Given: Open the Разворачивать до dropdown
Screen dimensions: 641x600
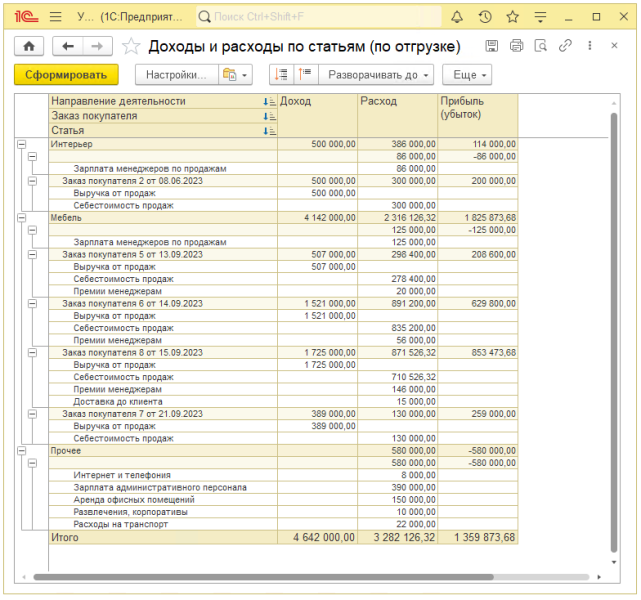Looking at the screenshot, I should (379, 75).
